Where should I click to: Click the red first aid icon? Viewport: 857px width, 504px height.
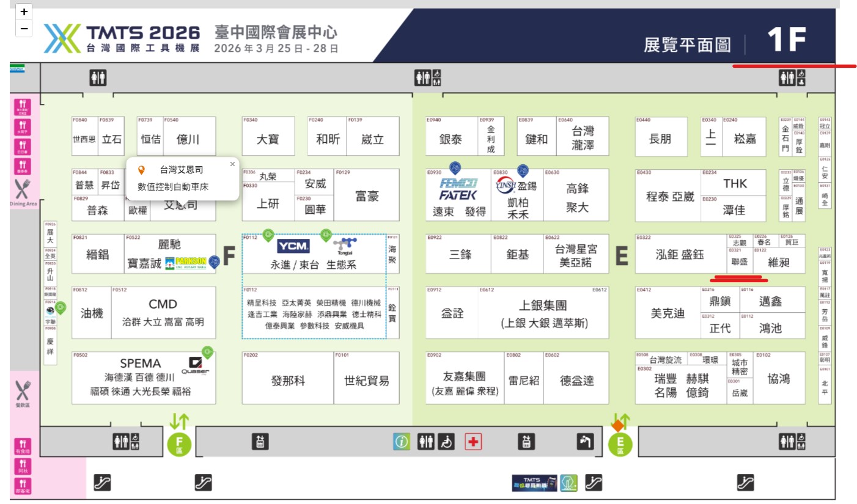473,442
